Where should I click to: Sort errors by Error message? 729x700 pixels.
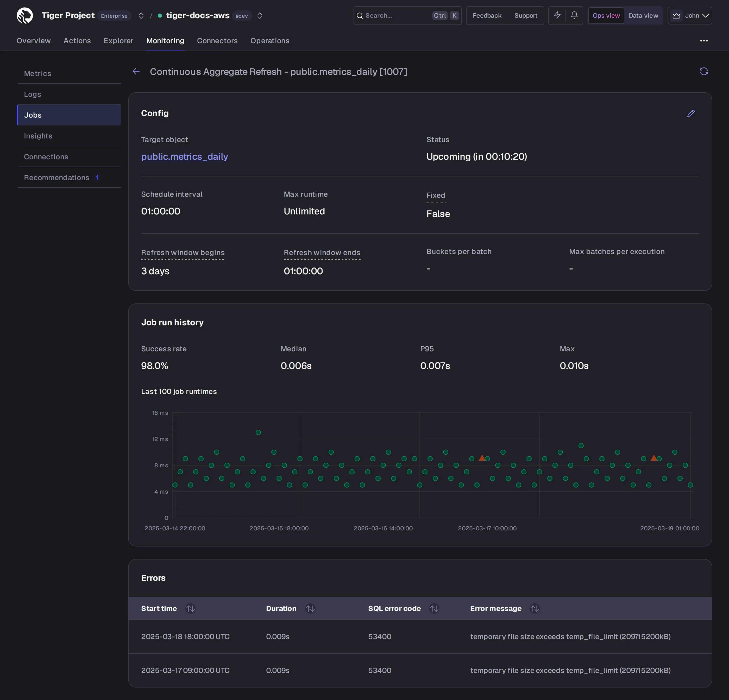(535, 609)
